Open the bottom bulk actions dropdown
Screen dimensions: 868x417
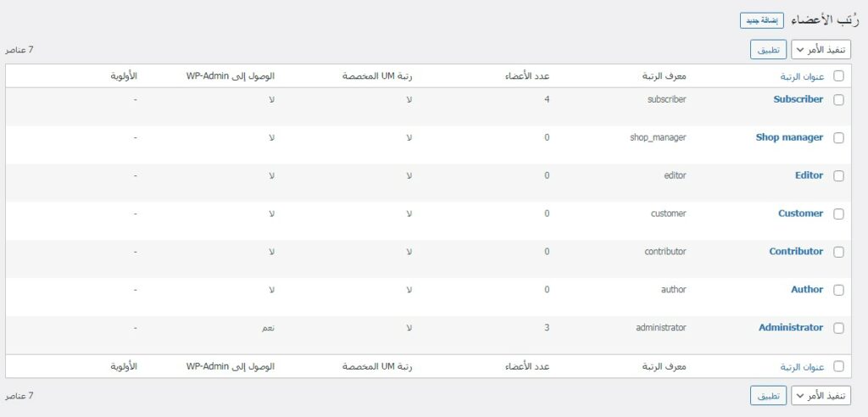click(x=821, y=396)
